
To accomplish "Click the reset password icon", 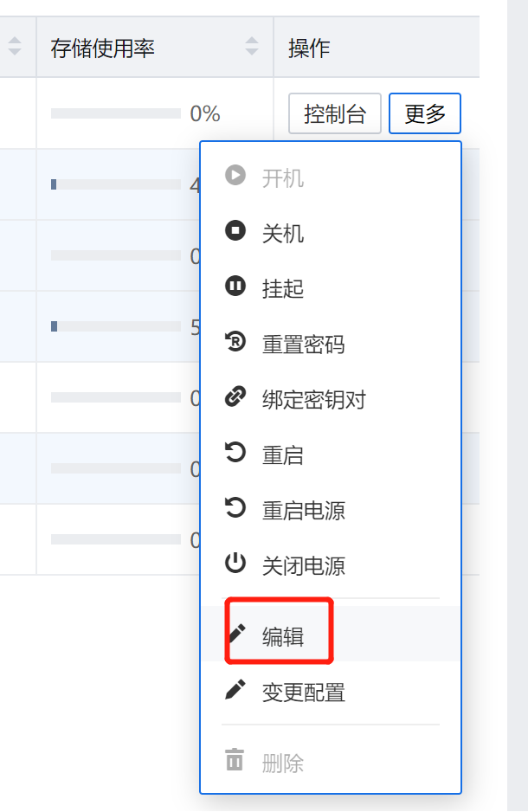I will coord(235,343).
